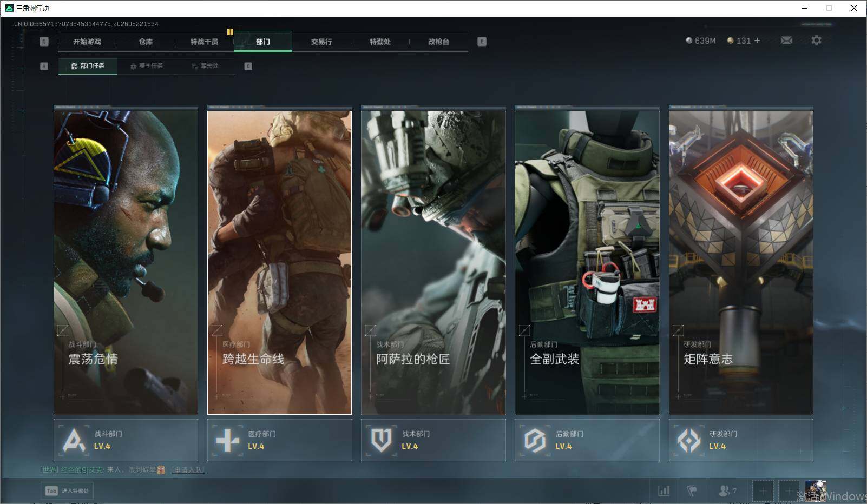The height and width of the screenshot is (504, 867).
Task: Click the flag icon in bottom bar
Action: tap(692, 490)
